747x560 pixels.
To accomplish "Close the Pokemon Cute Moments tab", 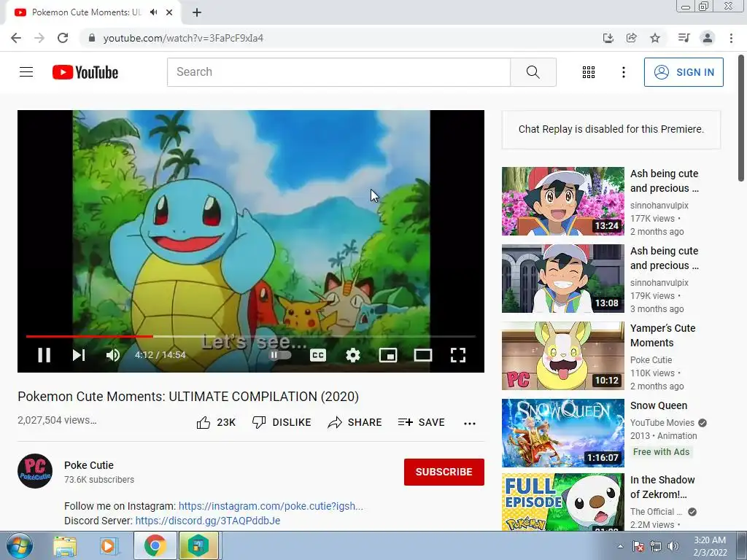I will click(x=169, y=12).
